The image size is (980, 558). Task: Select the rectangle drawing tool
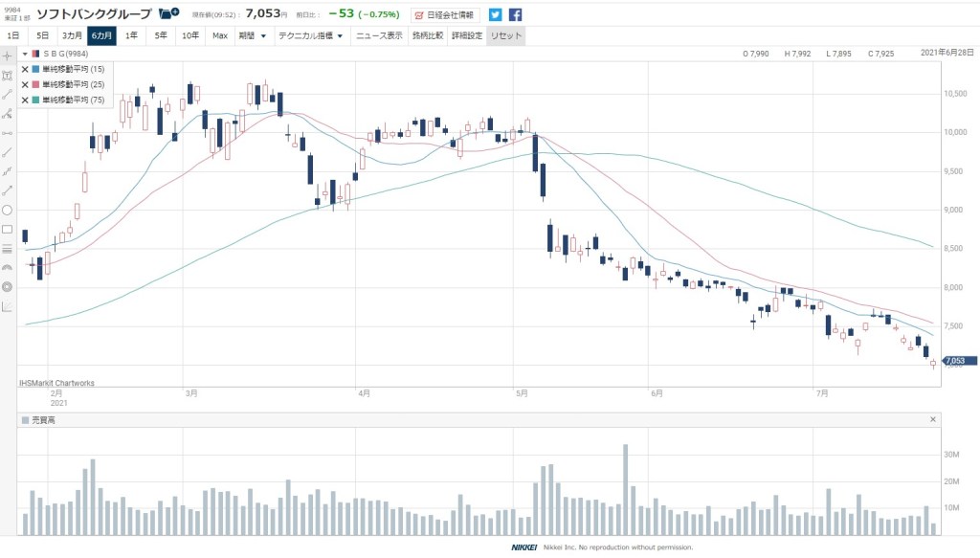coord(8,229)
